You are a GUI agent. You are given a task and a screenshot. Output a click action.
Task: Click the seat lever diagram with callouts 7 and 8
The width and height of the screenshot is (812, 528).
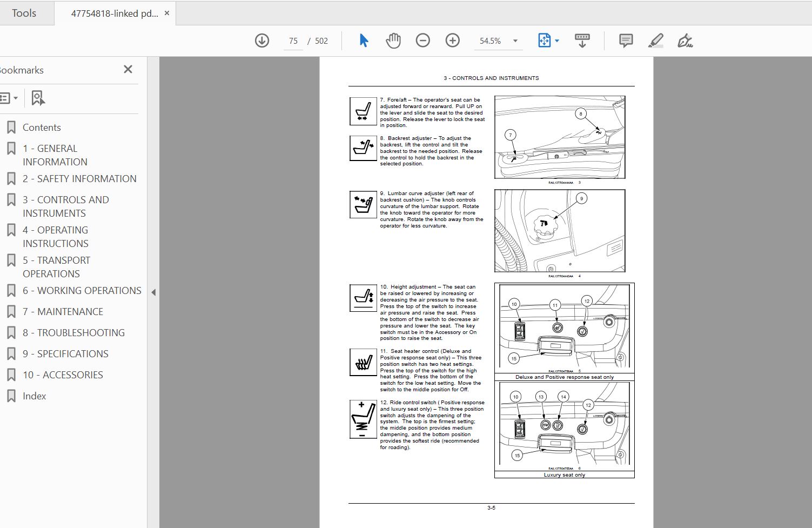click(560, 137)
